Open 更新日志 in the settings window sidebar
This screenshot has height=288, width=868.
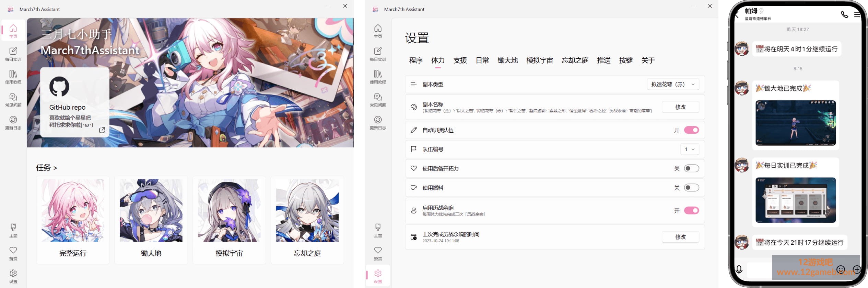[378, 123]
